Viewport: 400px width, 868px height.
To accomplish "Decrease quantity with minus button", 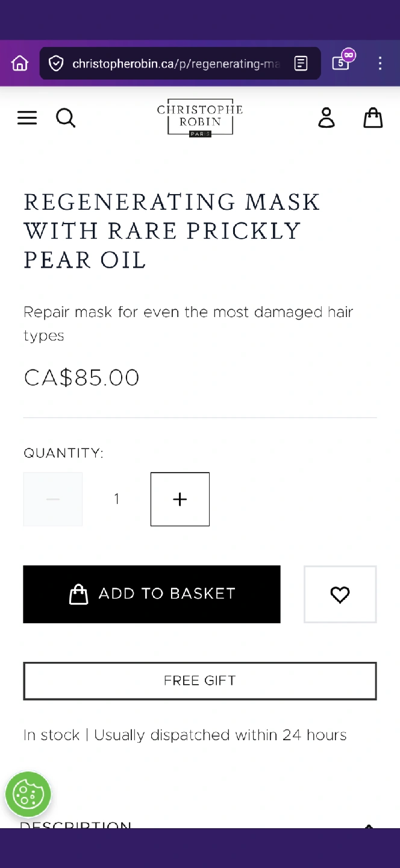I will 53,499.
